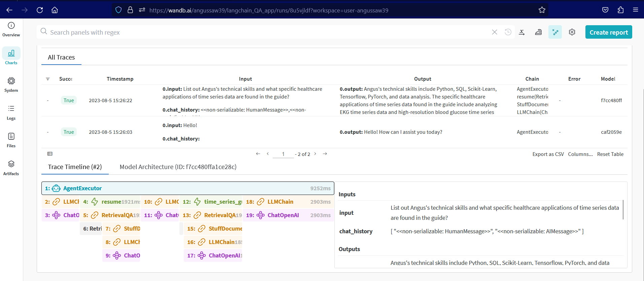This screenshot has width=644, height=281.
Task: Select the 10: LLMChain timeline span
Action: (x=160, y=202)
